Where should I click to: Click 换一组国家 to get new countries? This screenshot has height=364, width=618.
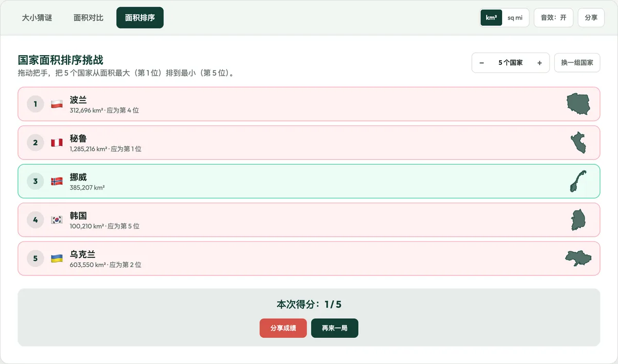(577, 63)
